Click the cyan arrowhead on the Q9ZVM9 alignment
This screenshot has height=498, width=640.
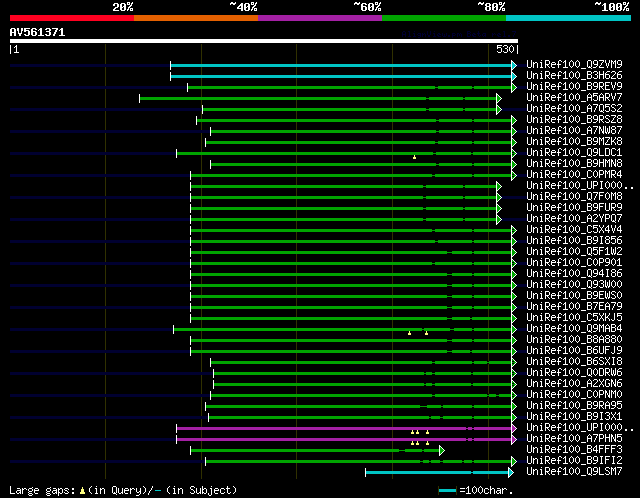(514, 65)
